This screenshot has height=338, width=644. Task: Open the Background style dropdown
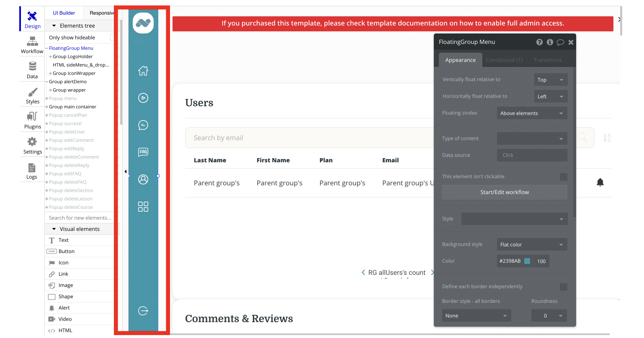coord(532,245)
